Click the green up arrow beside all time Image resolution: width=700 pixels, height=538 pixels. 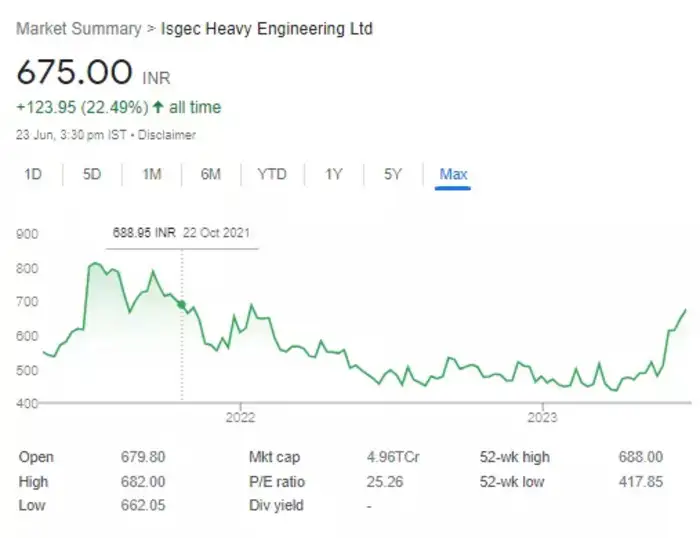(160, 107)
